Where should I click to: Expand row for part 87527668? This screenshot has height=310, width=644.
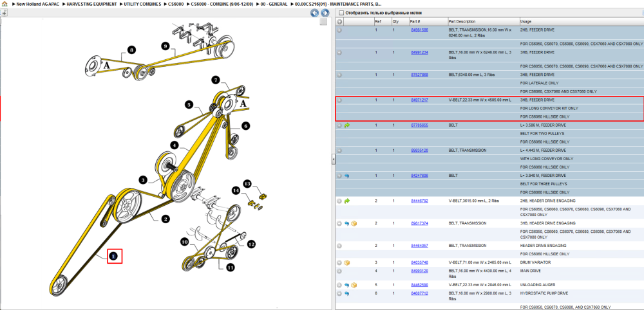pos(339,75)
